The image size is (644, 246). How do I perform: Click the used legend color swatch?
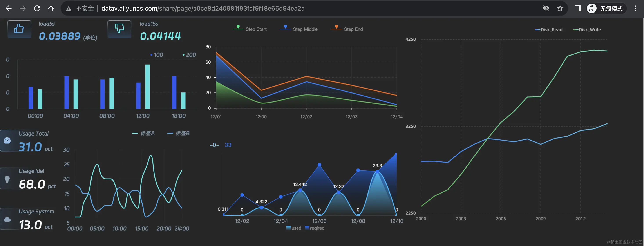pos(288,228)
